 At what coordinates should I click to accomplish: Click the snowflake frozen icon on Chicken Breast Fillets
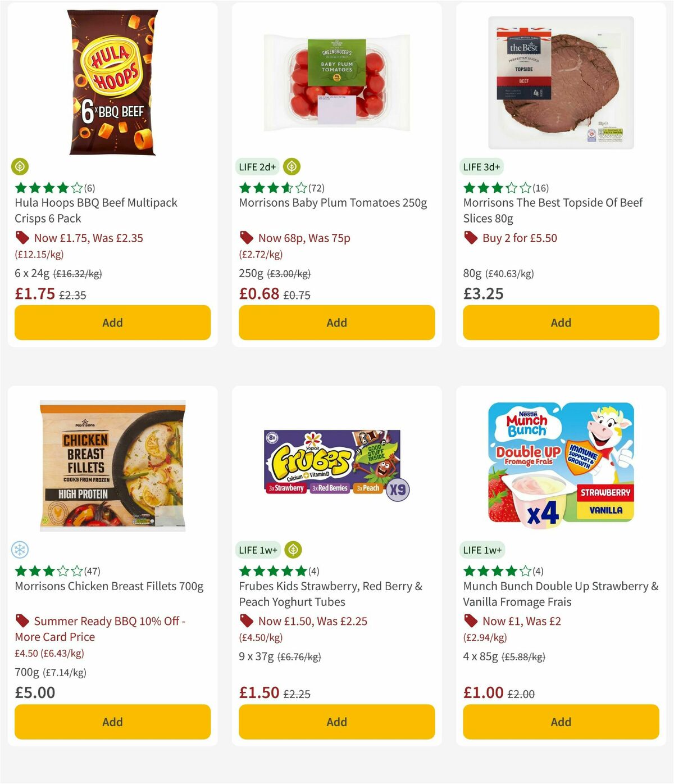20,550
